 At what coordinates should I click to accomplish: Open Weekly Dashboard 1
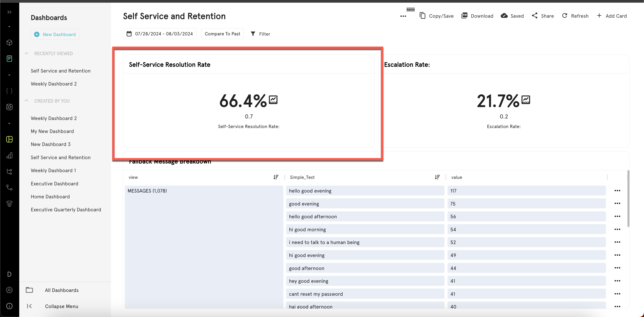pos(53,170)
